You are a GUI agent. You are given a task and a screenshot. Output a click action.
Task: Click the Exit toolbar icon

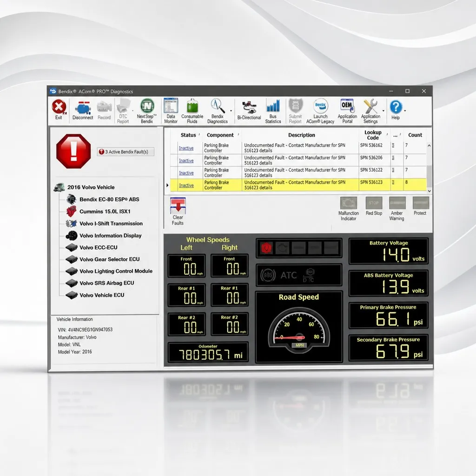(59, 109)
